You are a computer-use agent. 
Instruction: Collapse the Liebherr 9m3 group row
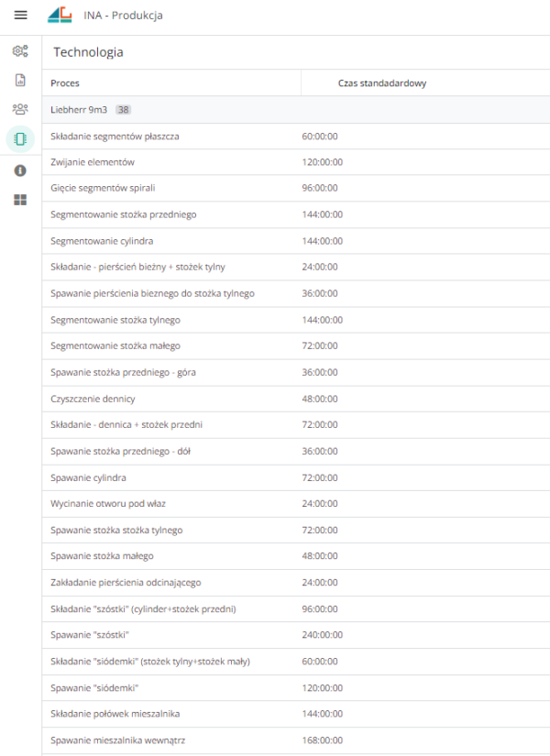[x=79, y=110]
